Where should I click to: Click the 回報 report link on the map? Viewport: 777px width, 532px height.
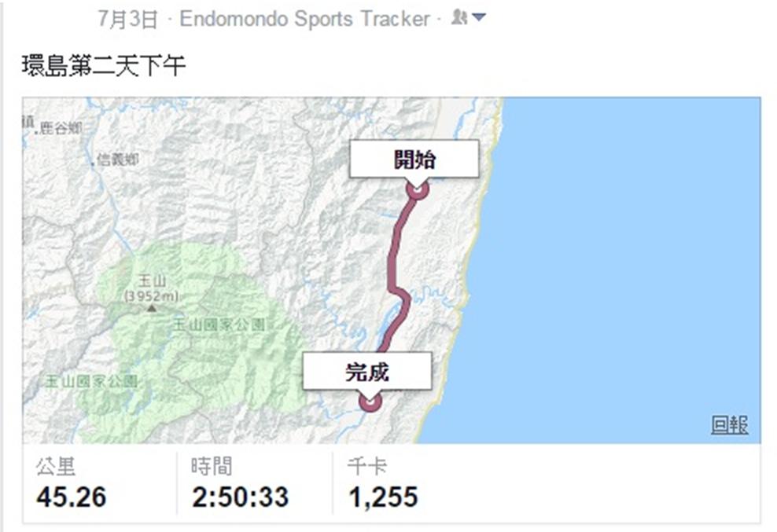pos(730,425)
